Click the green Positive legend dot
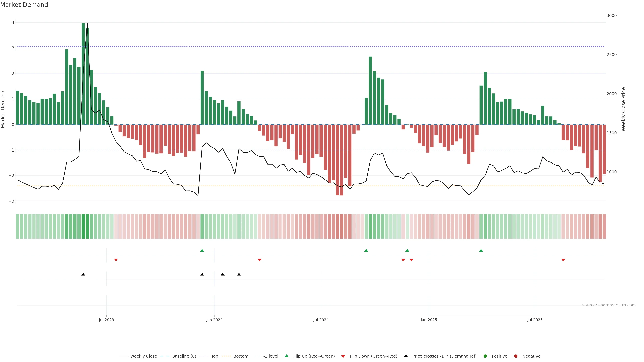 tap(485, 356)
